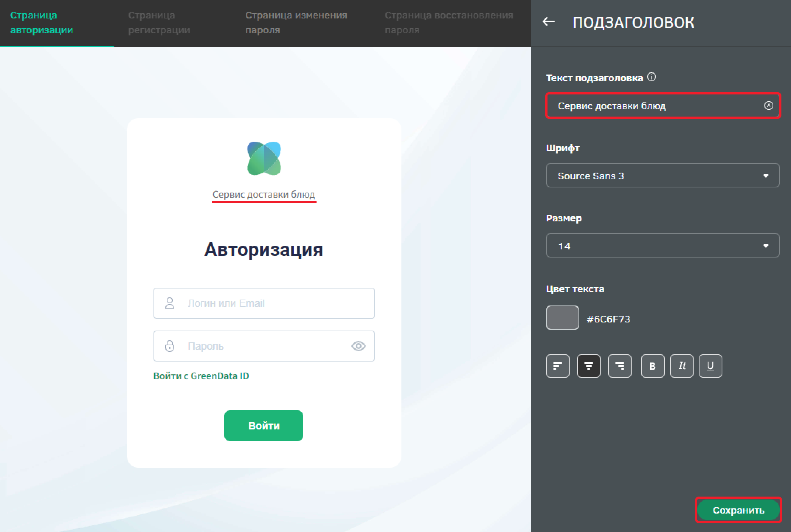Switch to the Страница изменения пароля tab
The height and width of the screenshot is (532, 791).
tap(296, 23)
